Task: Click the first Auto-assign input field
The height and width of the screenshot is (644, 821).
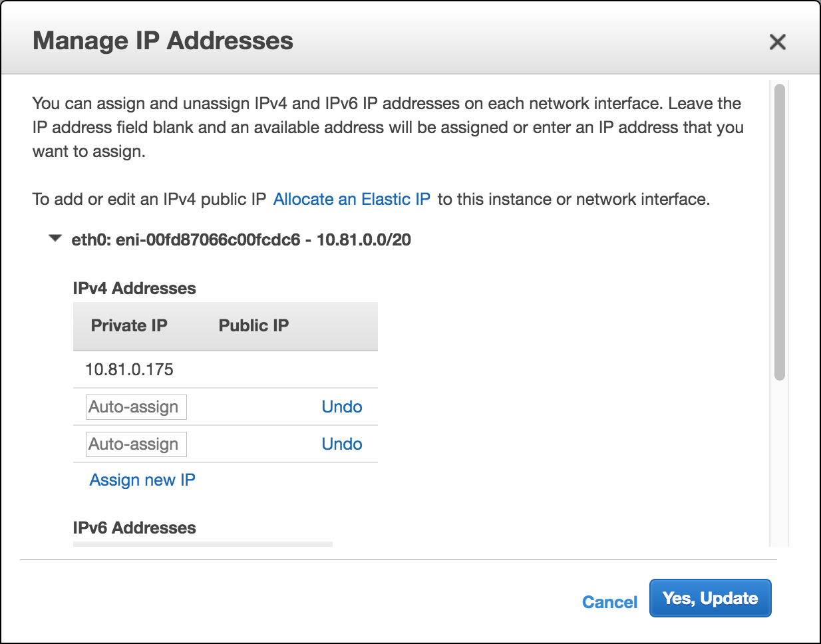Action: coord(135,406)
